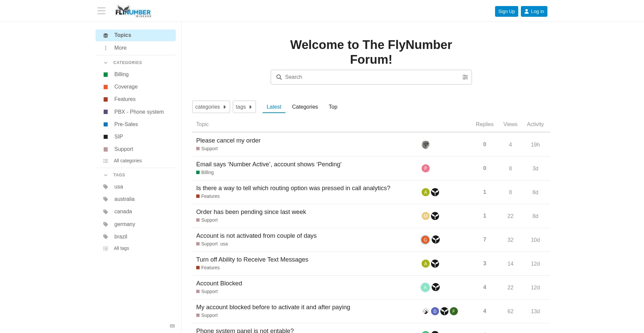Viewport: 644px width, 333px height.
Task: Collapse the Tags sidebar section
Action: tap(106, 175)
